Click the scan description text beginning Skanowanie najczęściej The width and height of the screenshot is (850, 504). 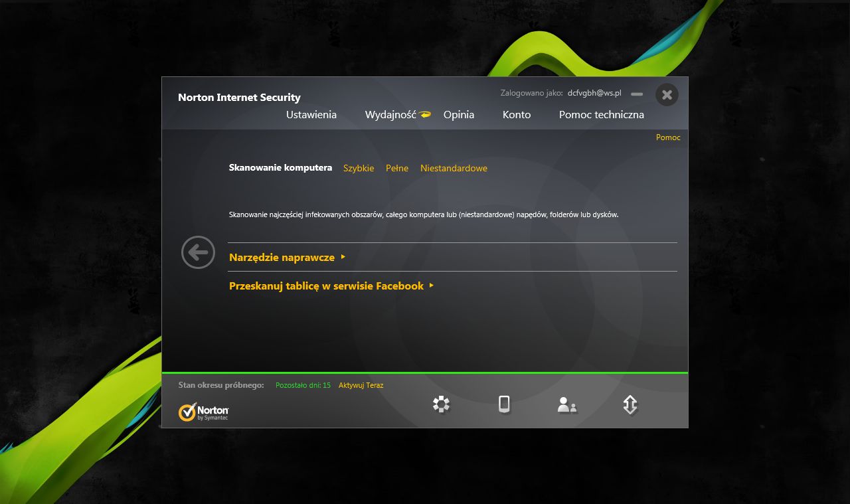pyautogui.click(x=424, y=215)
